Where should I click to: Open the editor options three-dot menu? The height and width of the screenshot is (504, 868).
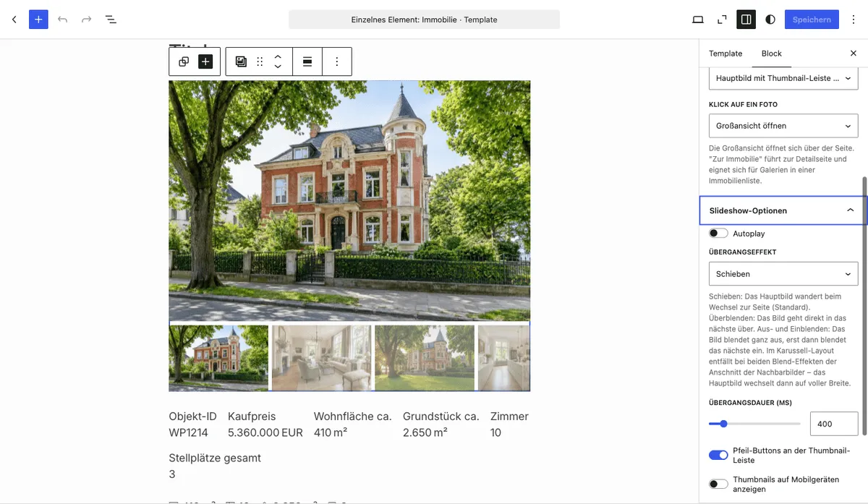tap(854, 20)
